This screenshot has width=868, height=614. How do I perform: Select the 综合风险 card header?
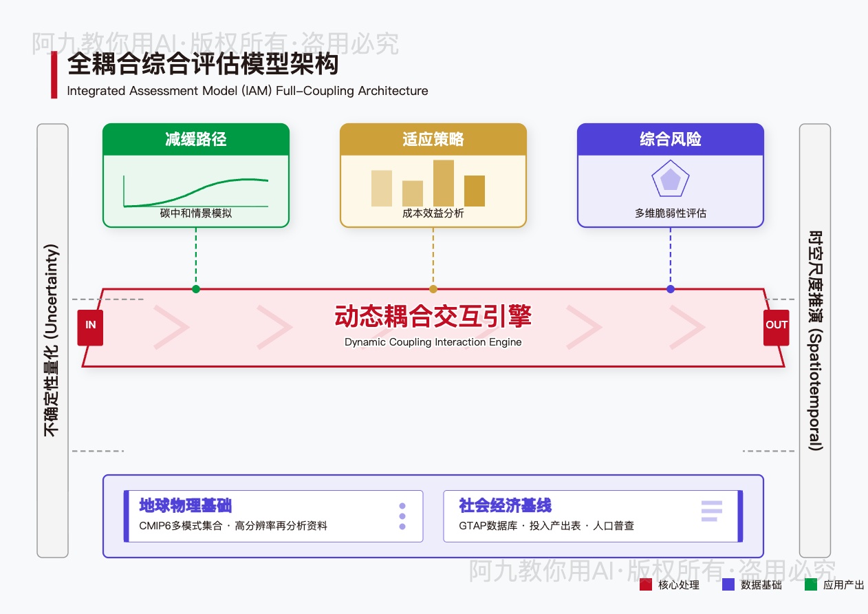[x=670, y=139]
